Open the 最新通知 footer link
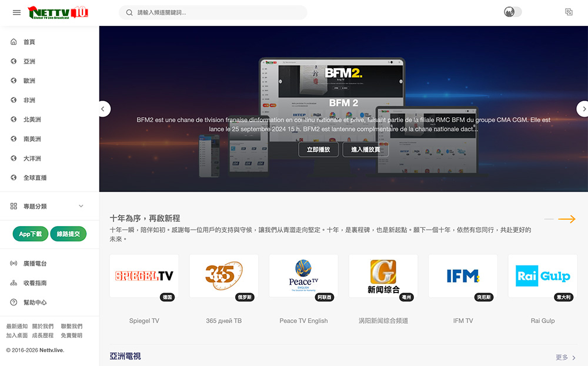Screen dimensions: 588x366 click(17, 326)
